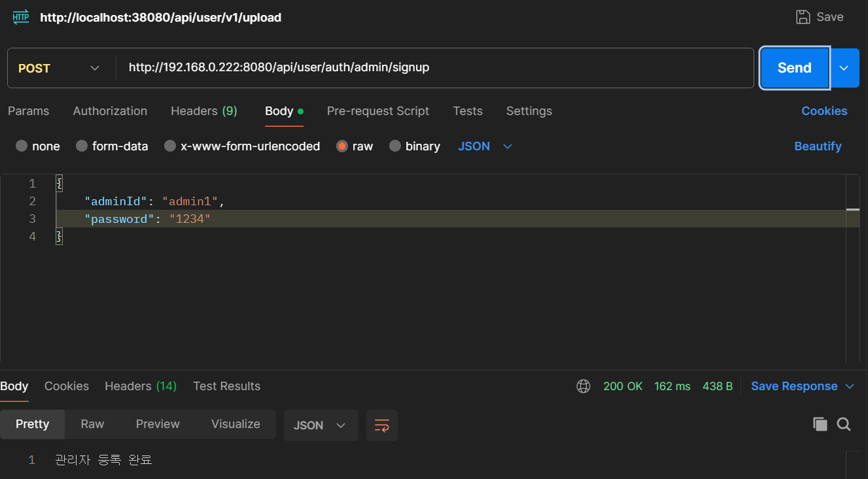Open the POST method dropdown
The height and width of the screenshot is (479, 868).
59,68
